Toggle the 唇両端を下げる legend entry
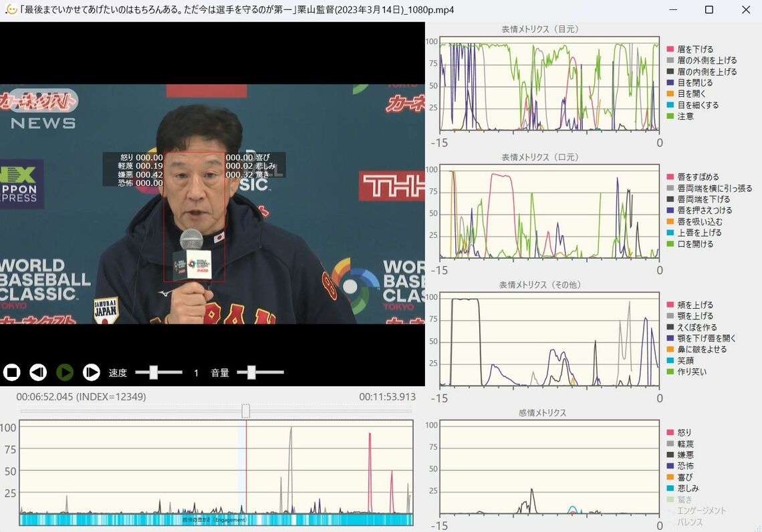 (698, 199)
